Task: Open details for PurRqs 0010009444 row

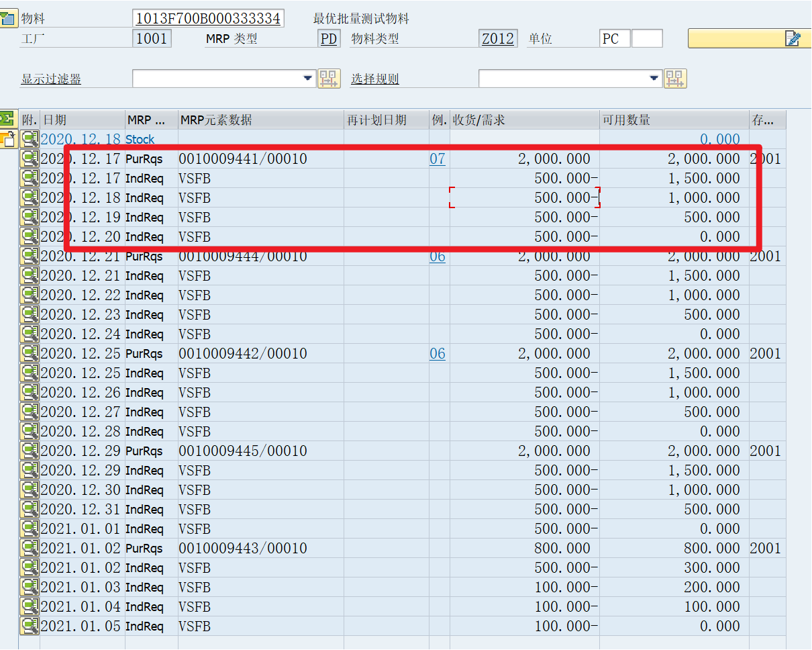Action: click(29, 256)
